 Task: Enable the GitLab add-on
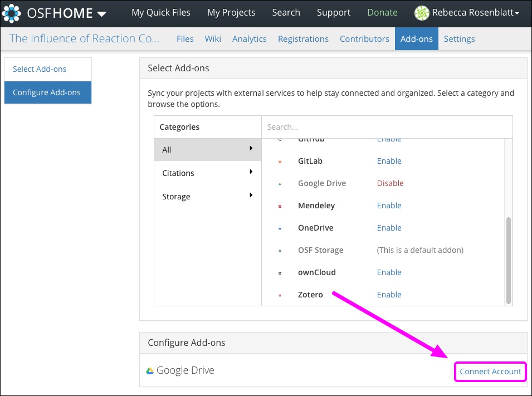tap(389, 161)
